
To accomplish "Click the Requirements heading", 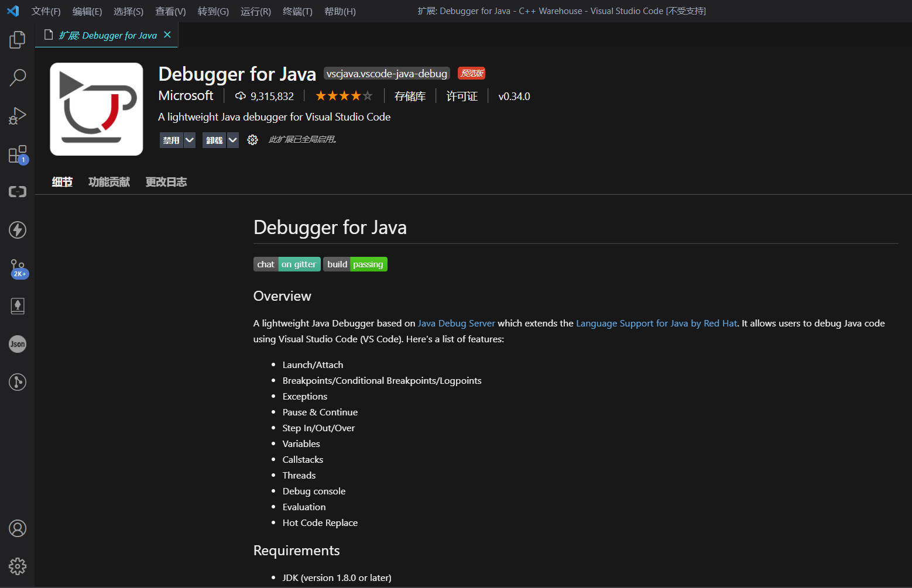I will 296,551.
